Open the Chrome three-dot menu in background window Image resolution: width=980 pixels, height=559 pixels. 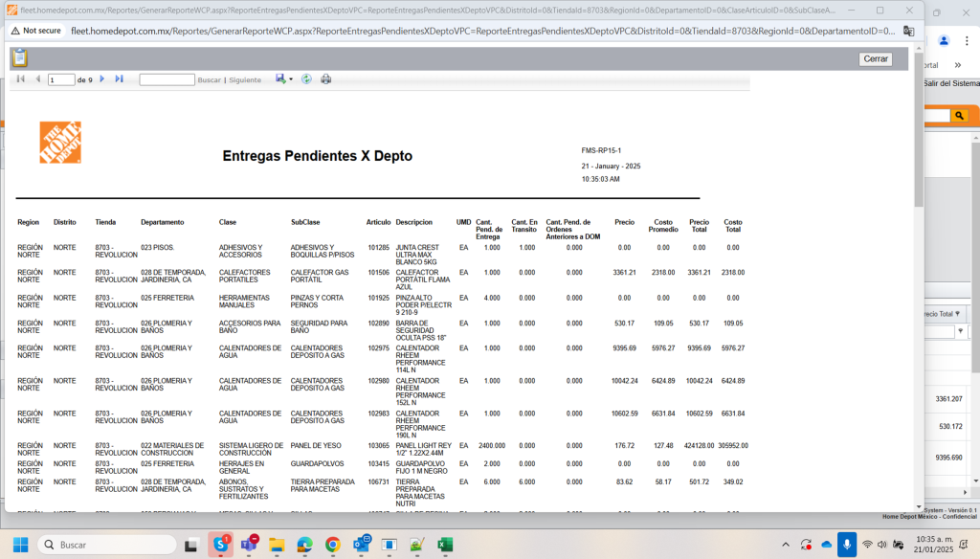(x=967, y=41)
